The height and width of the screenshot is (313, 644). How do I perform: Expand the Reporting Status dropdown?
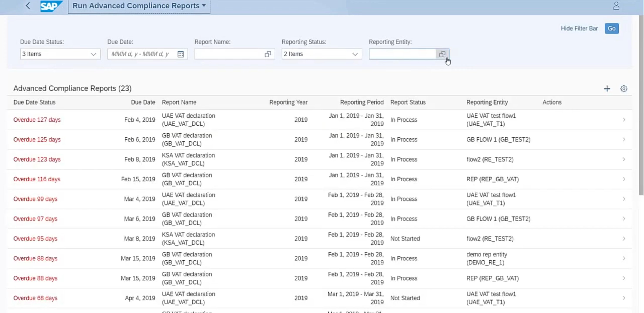click(355, 54)
